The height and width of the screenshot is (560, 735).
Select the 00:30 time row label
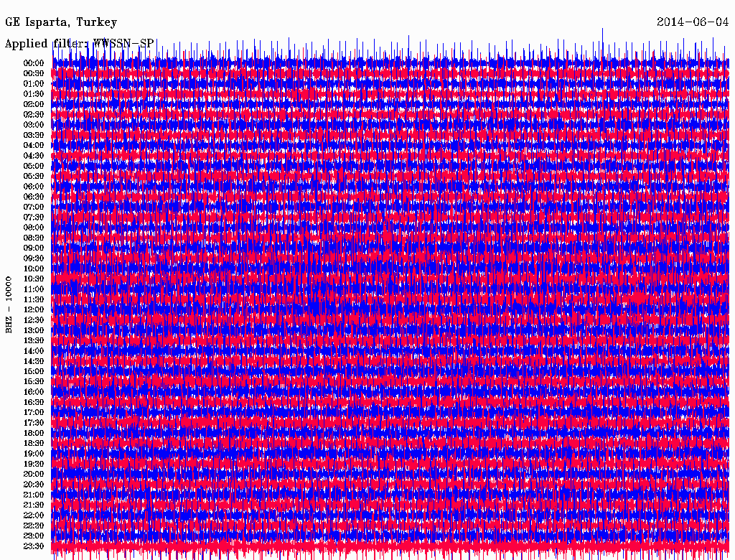coord(34,73)
